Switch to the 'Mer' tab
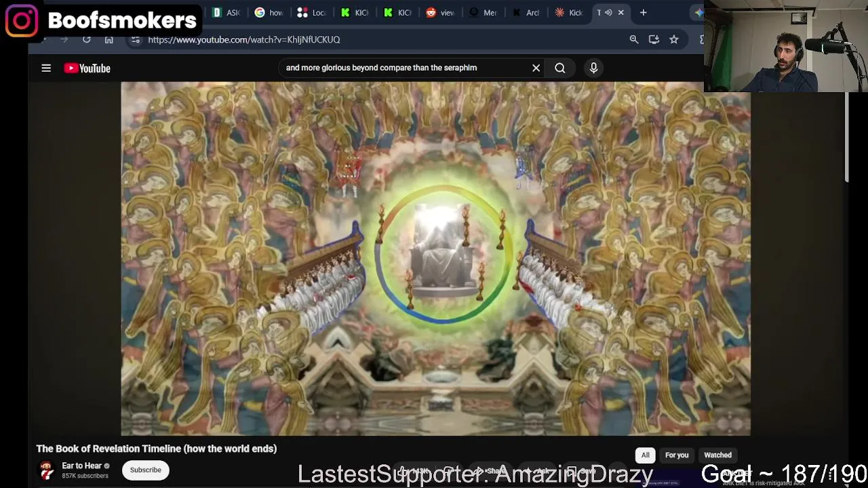Screen dimensions: 868x488 (x=482, y=12)
